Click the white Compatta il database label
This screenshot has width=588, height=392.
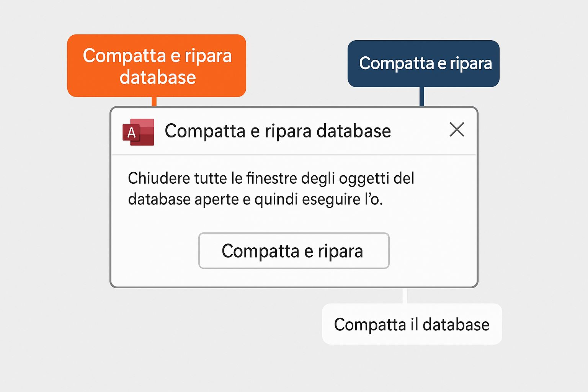[412, 324]
